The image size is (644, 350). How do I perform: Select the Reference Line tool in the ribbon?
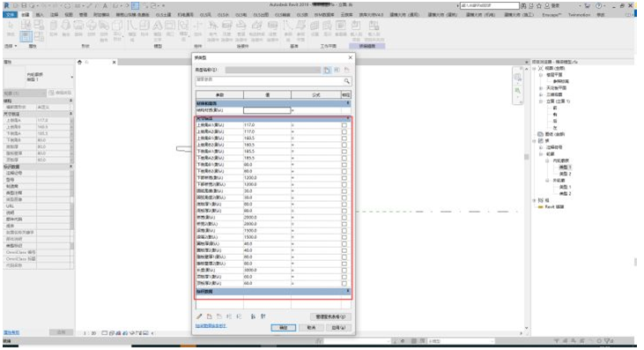coord(288,30)
